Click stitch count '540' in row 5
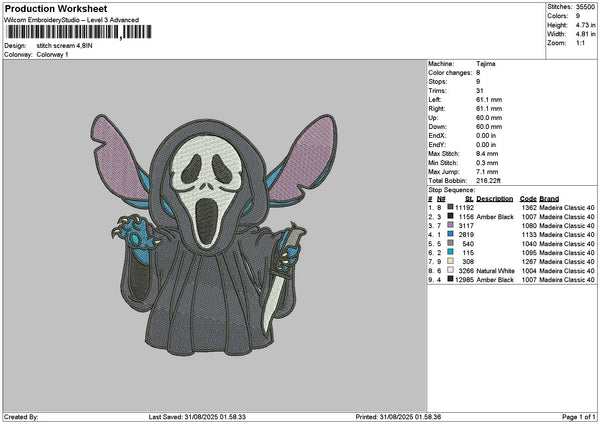 (468, 244)
